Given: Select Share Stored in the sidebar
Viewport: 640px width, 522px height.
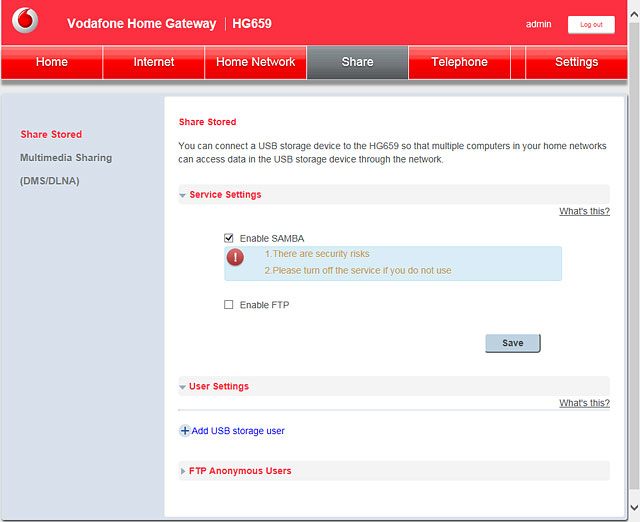Looking at the screenshot, I should point(51,134).
